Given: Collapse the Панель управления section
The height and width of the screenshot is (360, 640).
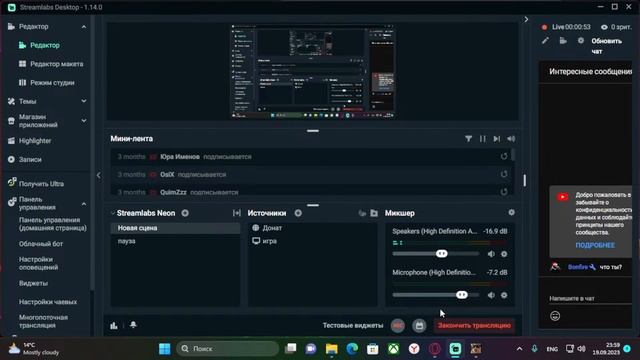Looking at the screenshot, I should [x=84, y=204].
